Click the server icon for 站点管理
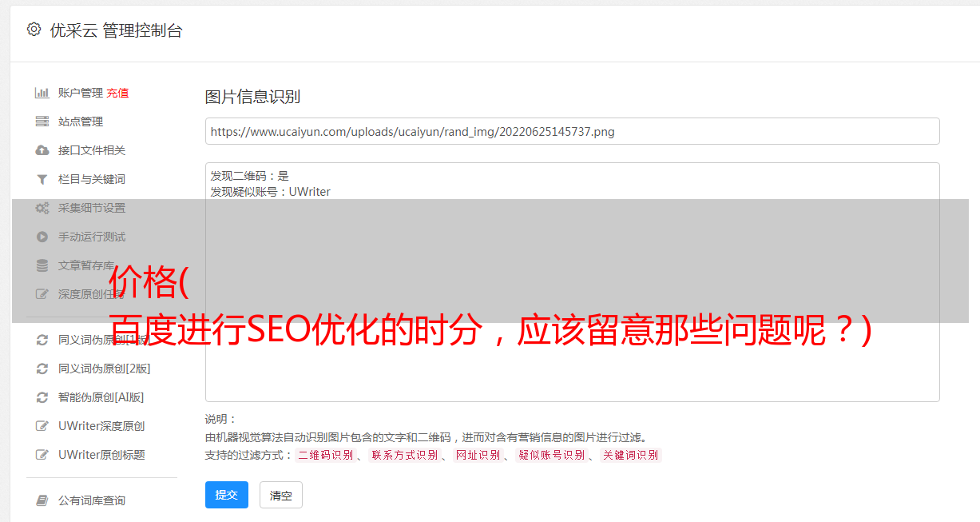This screenshot has height=522, width=980. point(42,122)
